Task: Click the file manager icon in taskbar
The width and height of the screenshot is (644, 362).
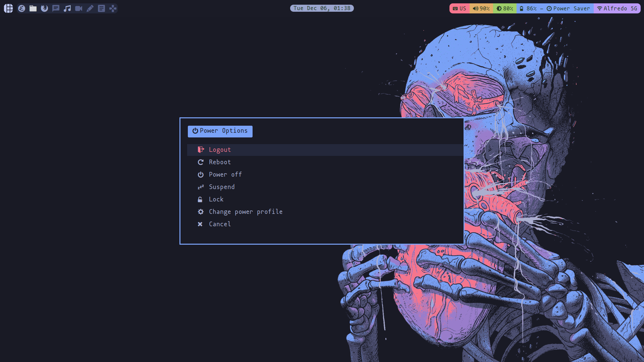Action: 33,8
